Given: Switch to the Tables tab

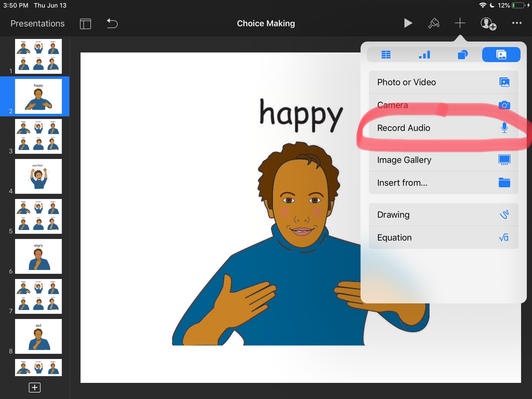Looking at the screenshot, I should tap(386, 55).
